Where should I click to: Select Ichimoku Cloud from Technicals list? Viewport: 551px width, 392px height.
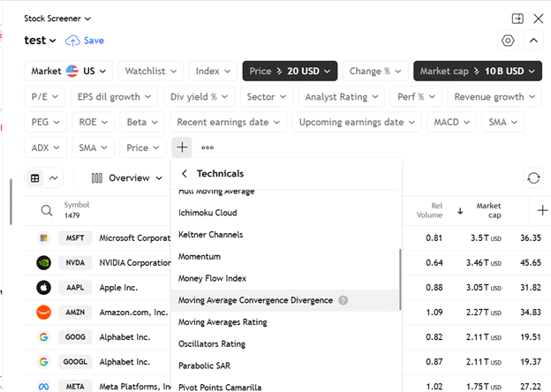coord(208,213)
